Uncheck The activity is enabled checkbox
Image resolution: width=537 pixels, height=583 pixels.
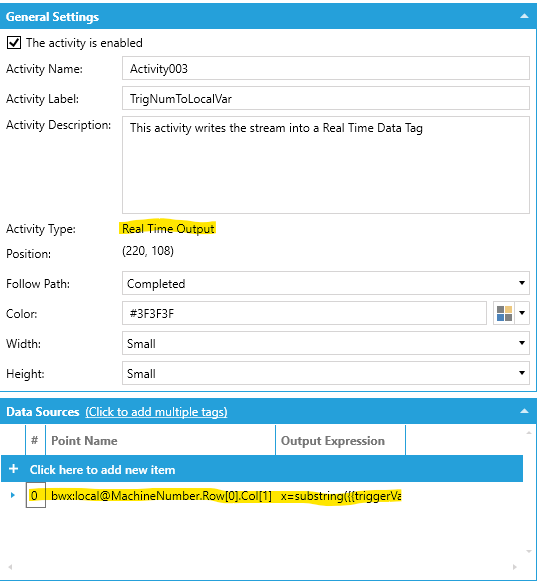14,42
